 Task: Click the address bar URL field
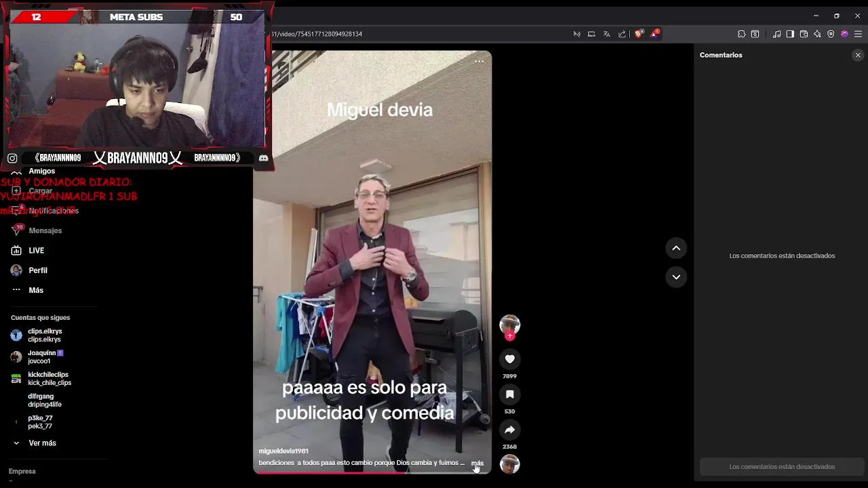click(420, 34)
